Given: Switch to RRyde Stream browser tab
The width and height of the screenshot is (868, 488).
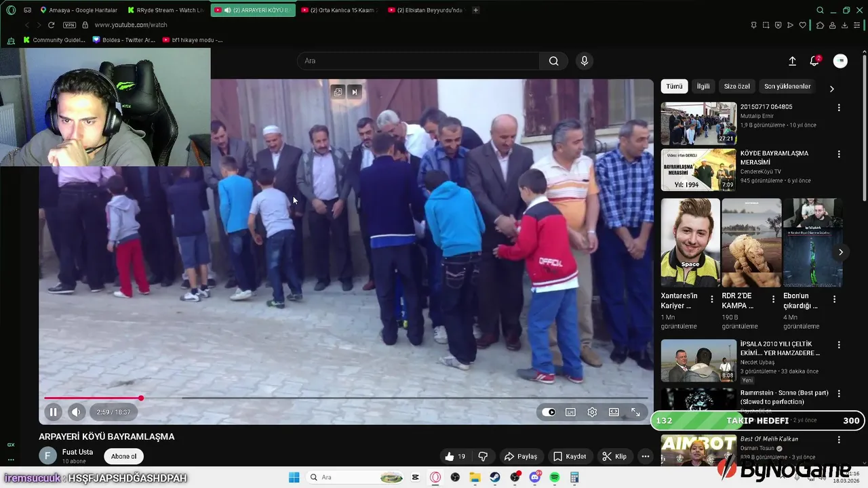Looking at the screenshot, I should [x=166, y=10].
